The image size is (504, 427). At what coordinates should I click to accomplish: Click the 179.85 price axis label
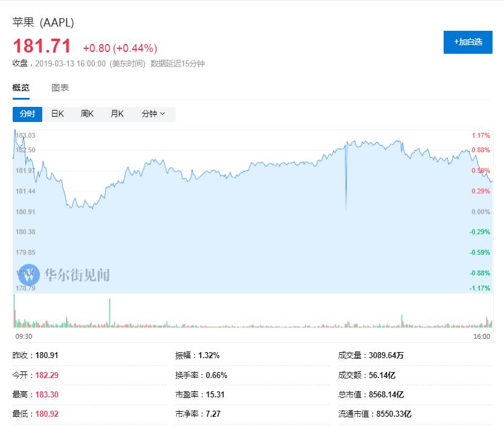point(25,252)
